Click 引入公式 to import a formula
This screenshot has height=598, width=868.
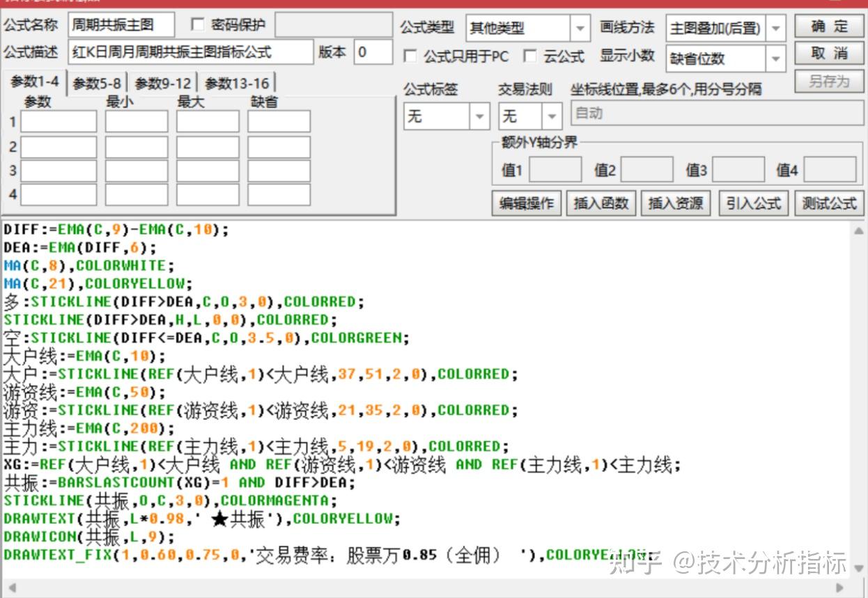click(x=752, y=203)
